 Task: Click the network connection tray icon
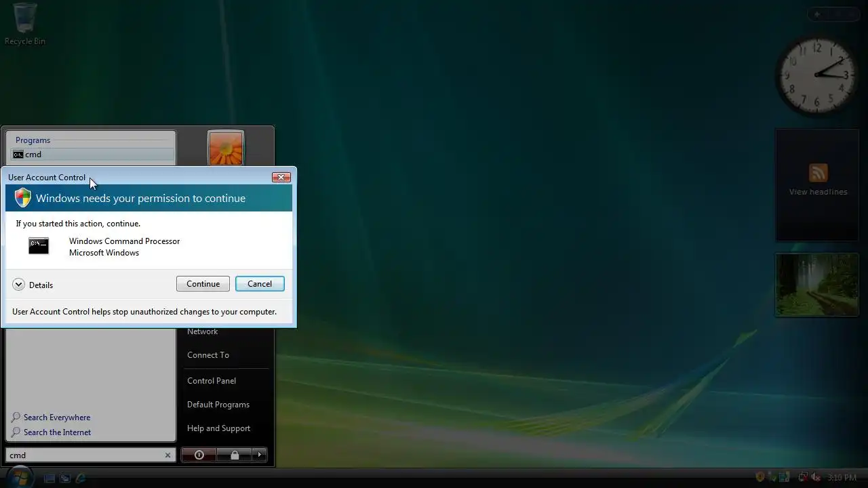coord(803,478)
